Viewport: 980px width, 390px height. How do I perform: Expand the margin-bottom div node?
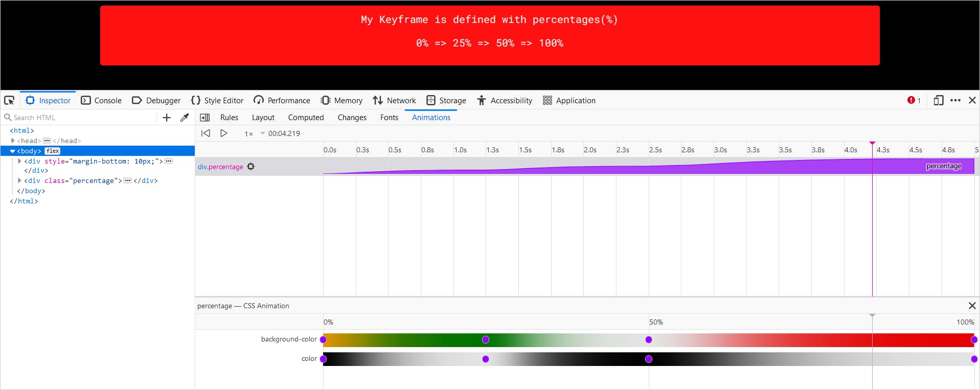[x=20, y=161]
